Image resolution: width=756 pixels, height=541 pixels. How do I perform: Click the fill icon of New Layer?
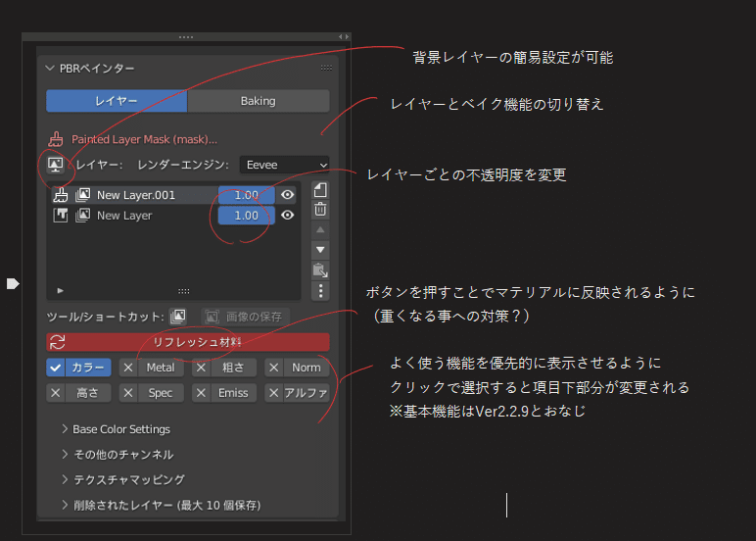pyautogui.click(x=61, y=216)
